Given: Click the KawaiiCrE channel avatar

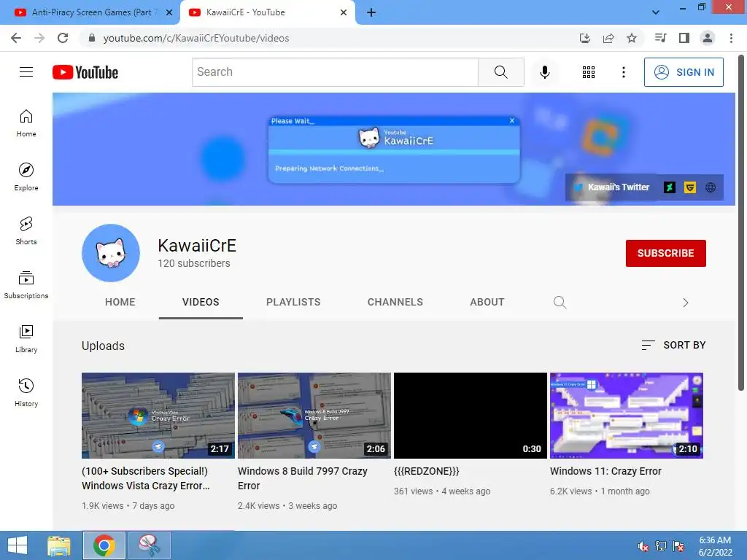Looking at the screenshot, I should click(111, 253).
